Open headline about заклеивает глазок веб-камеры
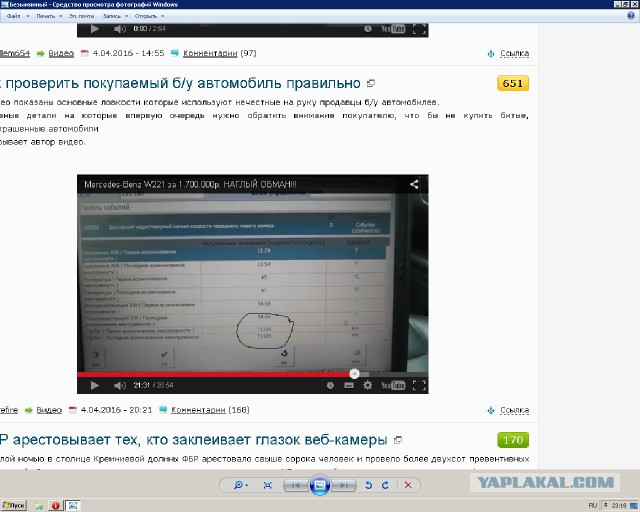Image resolution: width=640 pixels, height=512 pixels. tap(193, 440)
